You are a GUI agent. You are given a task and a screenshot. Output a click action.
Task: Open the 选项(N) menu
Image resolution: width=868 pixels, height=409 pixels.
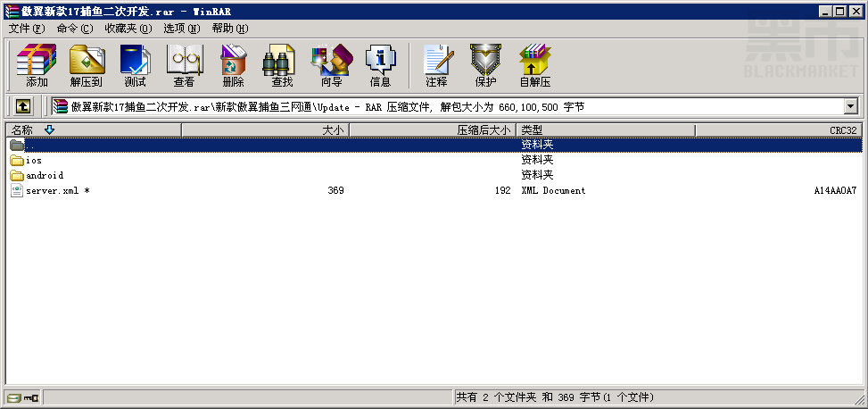[182, 29]
